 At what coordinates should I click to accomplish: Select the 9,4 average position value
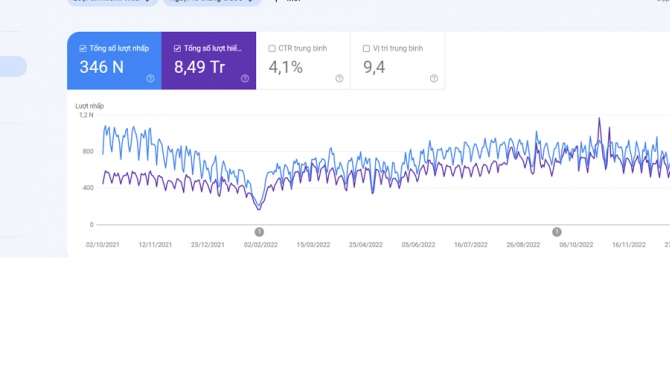point(374,67)
